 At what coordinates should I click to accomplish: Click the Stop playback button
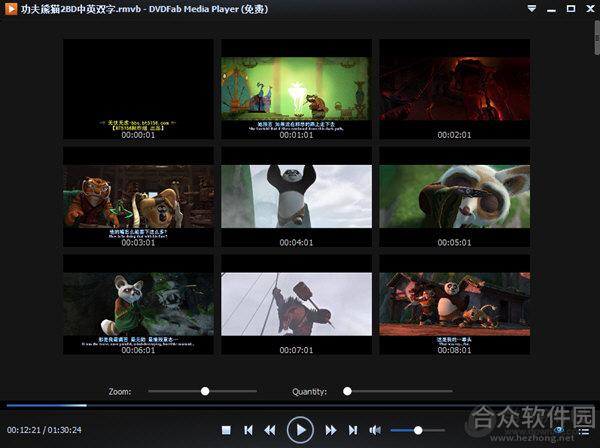tap(226, 430)
